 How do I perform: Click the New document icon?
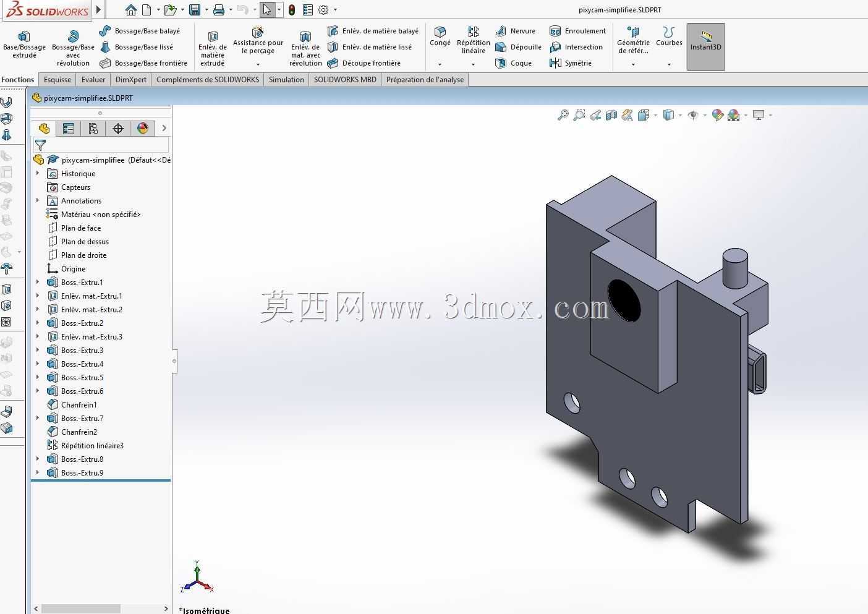147,10
